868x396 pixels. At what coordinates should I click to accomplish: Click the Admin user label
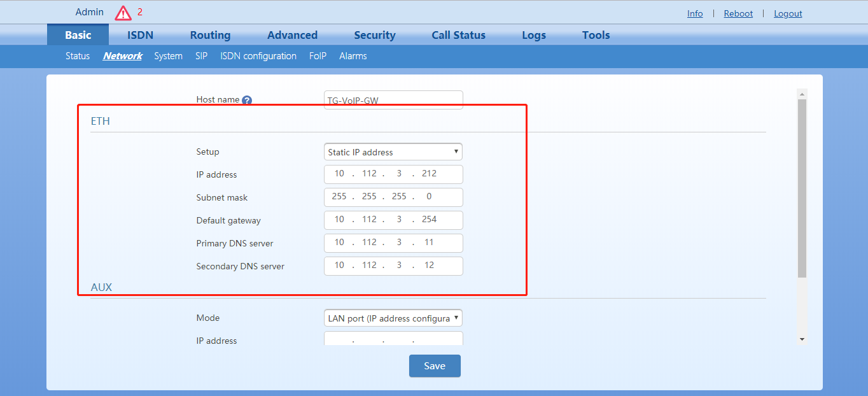click(x=89, y=12)
